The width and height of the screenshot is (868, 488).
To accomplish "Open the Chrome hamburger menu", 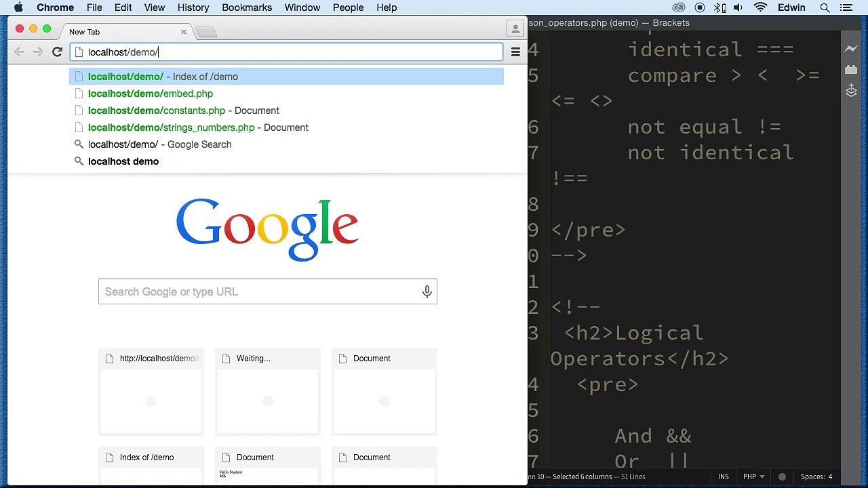I will (x=515, y=52).
